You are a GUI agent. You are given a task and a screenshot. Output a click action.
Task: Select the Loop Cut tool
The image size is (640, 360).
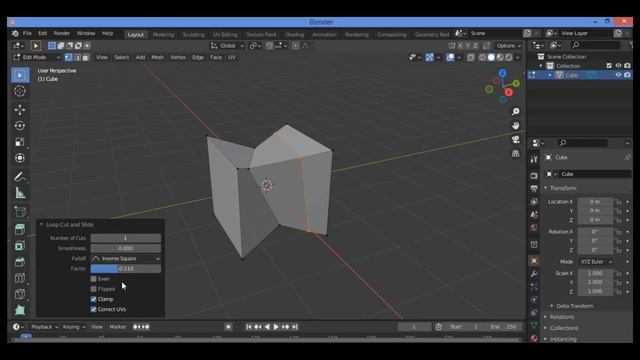point(20,278)
